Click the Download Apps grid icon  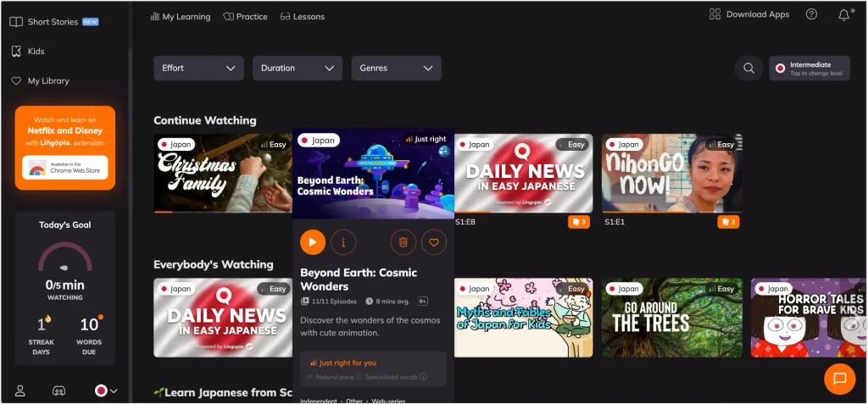tap(715, 14)
